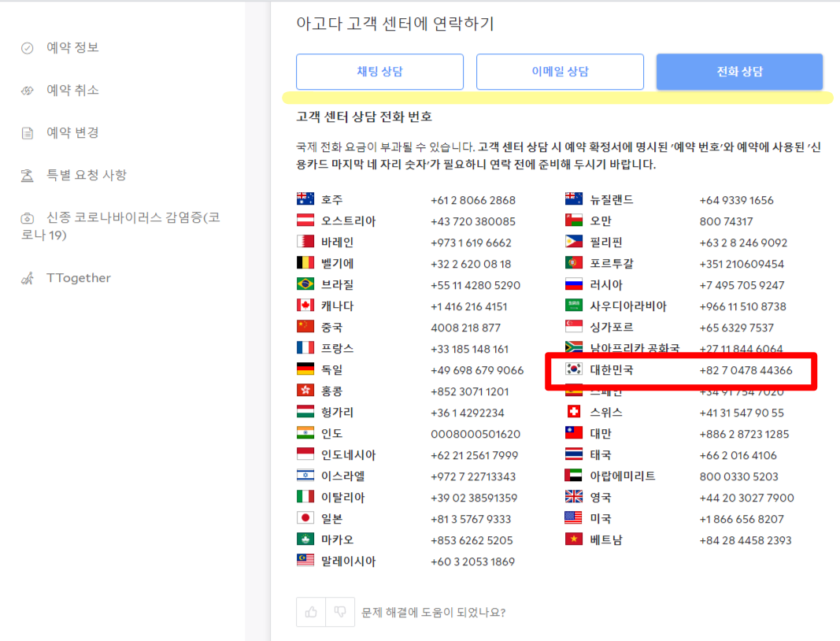Switch to the 이메일 상담 tab
The image size is (840, 641).
(x=560, y=72)
